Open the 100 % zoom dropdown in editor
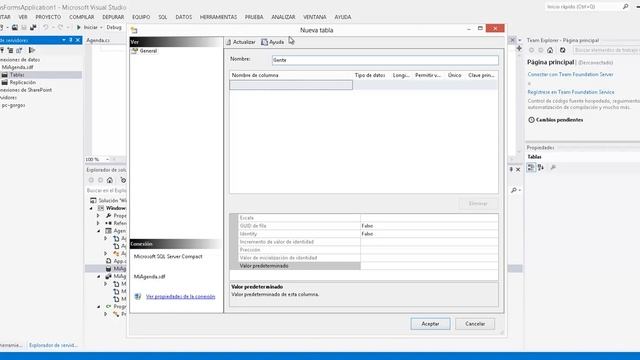Screen dimensions: 640x360 click(107, 159)
